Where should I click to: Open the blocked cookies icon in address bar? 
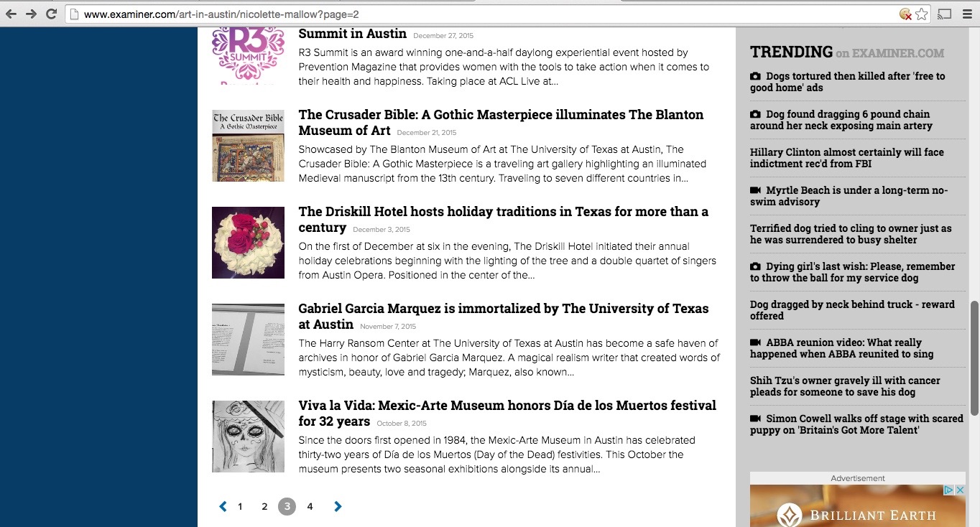tap(905, 14)
